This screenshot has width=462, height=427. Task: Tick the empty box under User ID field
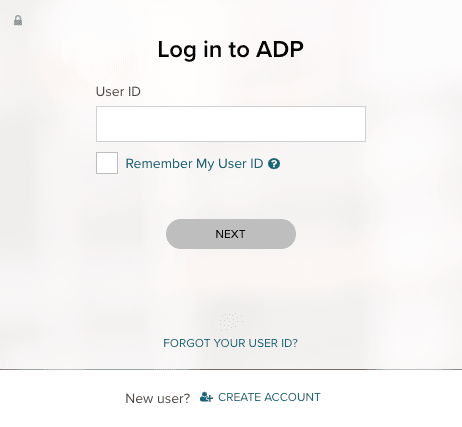tap(107, 163)
